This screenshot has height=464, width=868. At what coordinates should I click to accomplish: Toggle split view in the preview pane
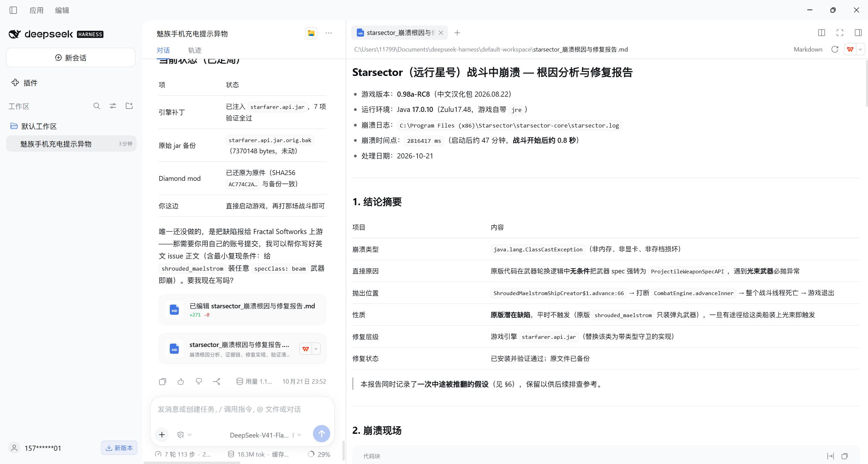tap(822, 33)
